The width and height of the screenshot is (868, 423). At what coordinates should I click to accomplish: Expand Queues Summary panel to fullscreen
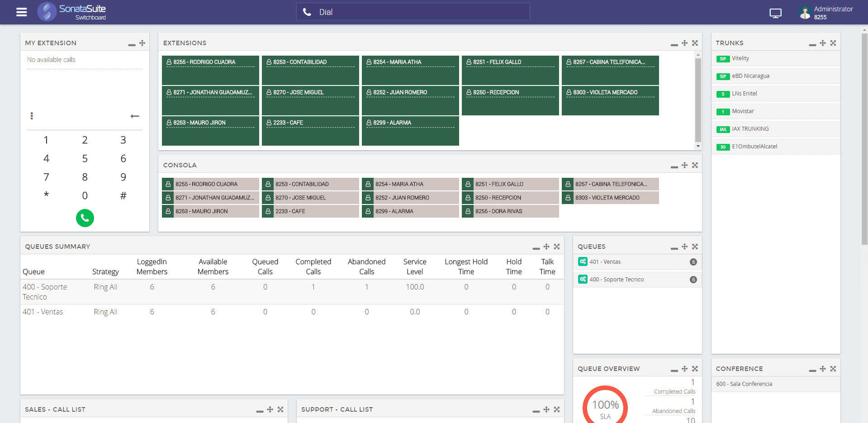[557, 247]
